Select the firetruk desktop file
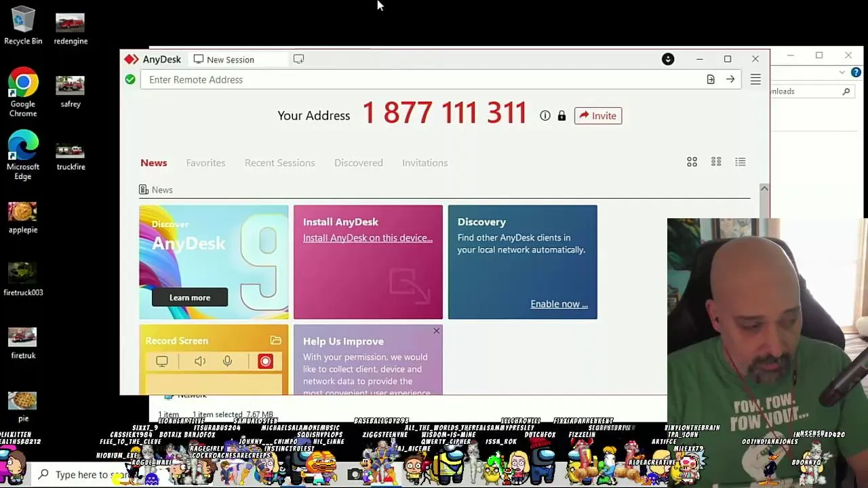Screen dimensions: 868x488 tap(23, 344)
